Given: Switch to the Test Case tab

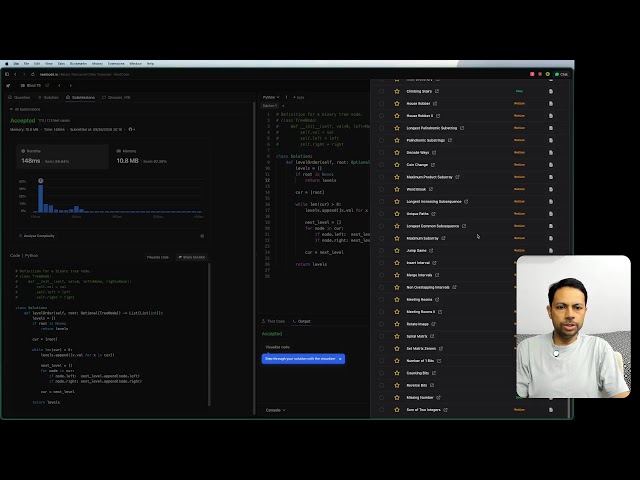Looking at the screenshot, I should pyautogui.click(x=273, y=321).
